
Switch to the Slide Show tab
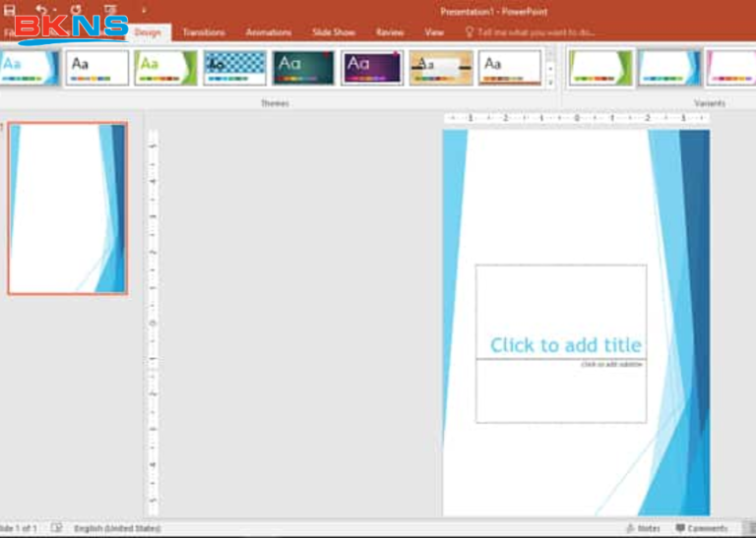point(334,32)
